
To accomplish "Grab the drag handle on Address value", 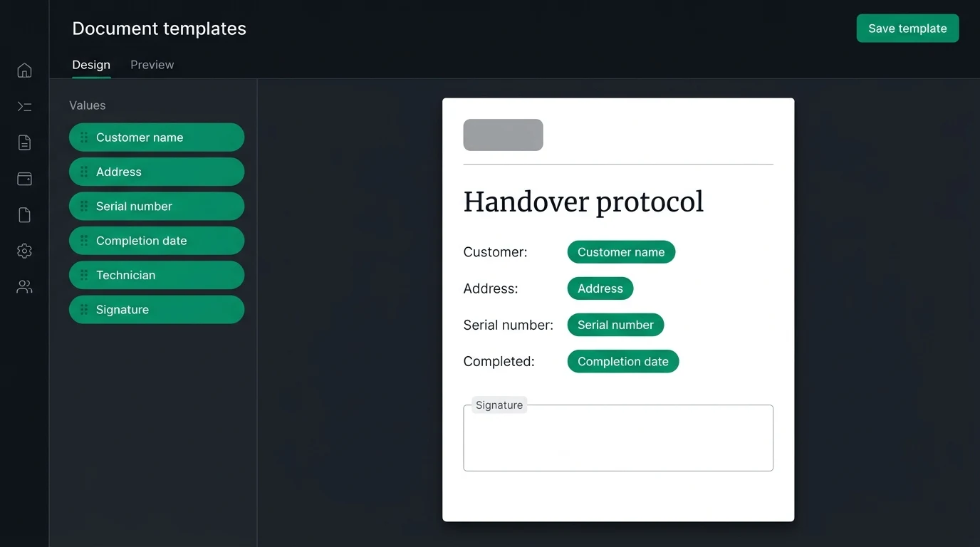I will pos(84,172).
